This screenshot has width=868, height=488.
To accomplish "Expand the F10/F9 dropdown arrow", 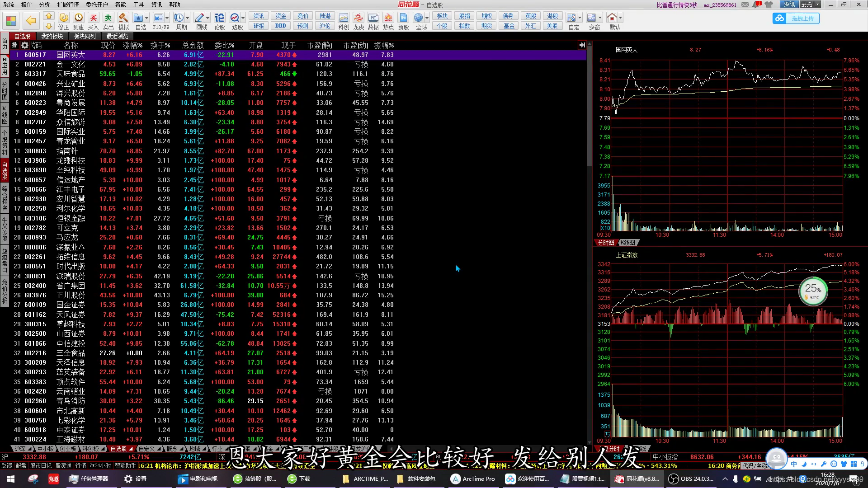I will pos(167,18).
